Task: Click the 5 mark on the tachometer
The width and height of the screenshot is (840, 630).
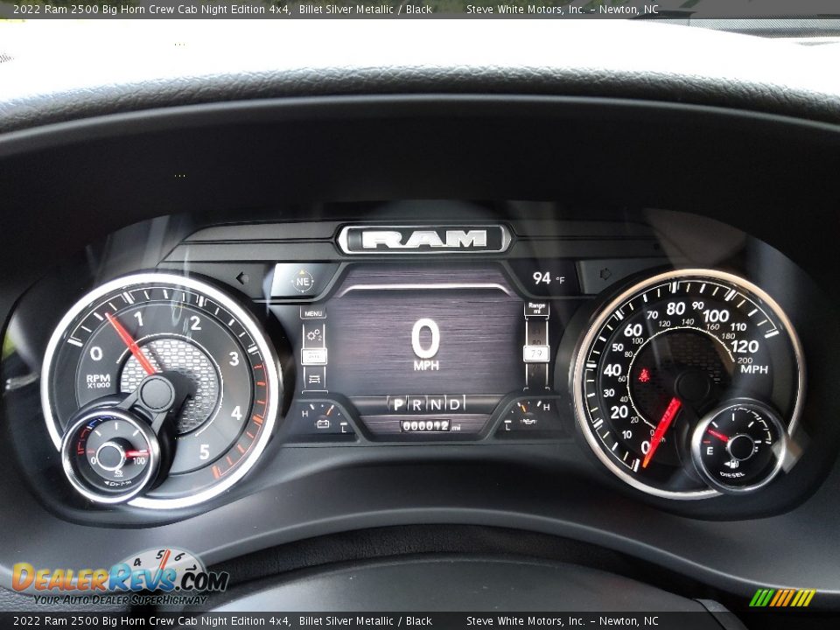Action: 204,452
